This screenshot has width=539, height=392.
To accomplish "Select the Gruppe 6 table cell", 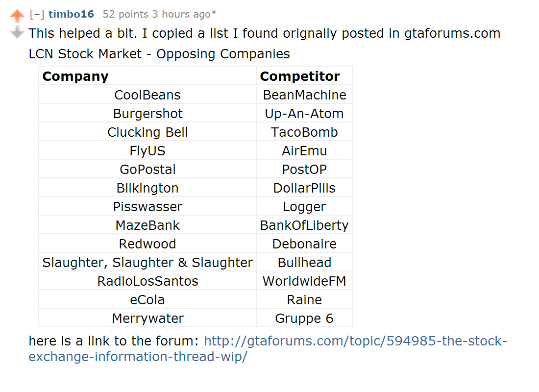I will tap(304, 318).
